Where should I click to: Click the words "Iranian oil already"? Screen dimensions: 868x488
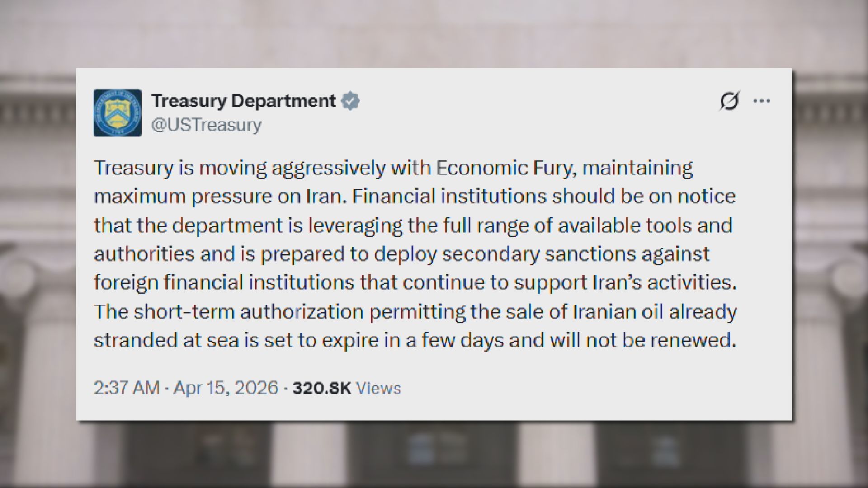655,312
